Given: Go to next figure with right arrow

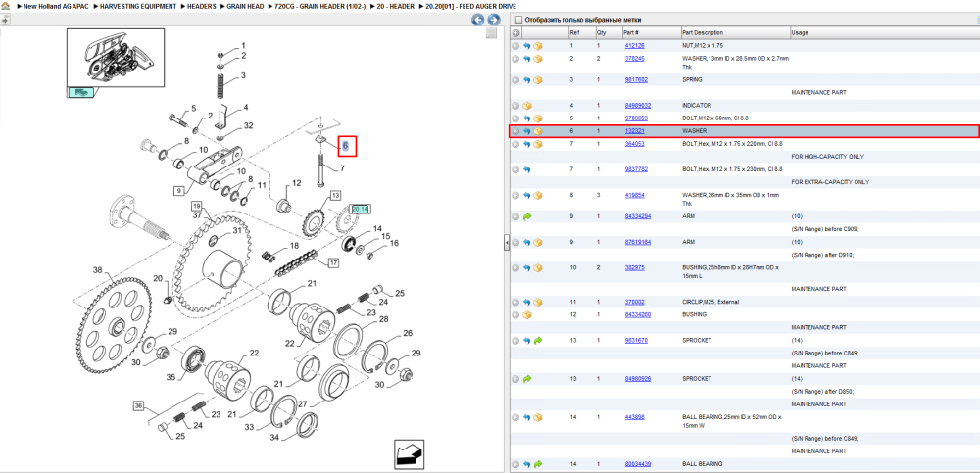Looking at the screenshot, I should (493, 20).
